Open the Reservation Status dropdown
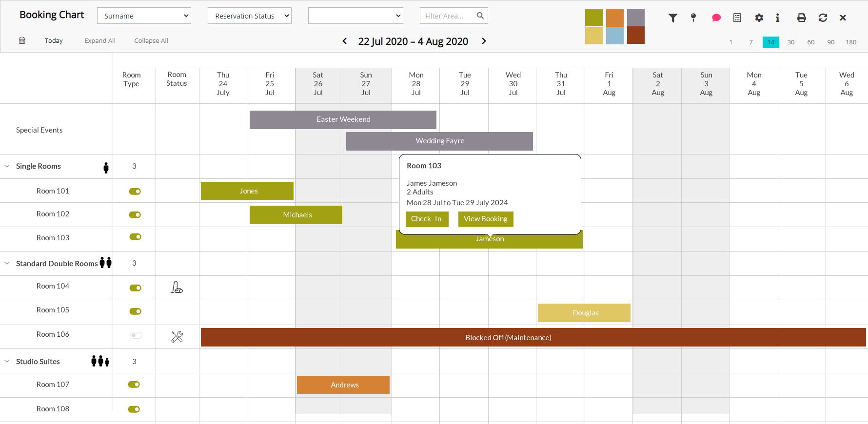868x424 pixels. pyautogui.click(x=249, y=16)
